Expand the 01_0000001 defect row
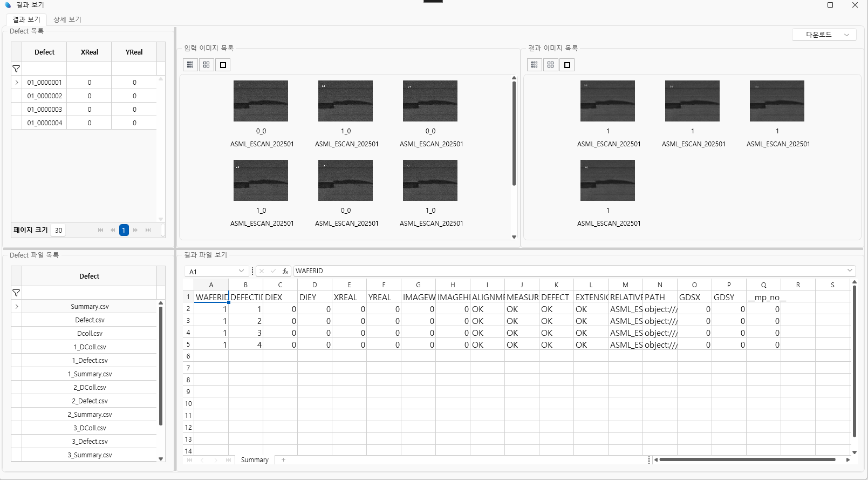The height and width of the screenshot is (480, 868). (x=17, y=83)
